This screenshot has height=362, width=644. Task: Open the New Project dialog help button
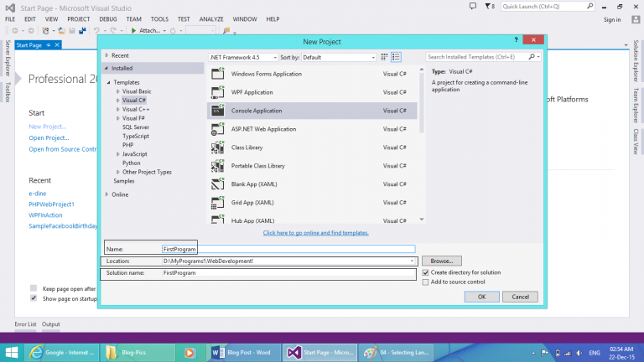516,40
